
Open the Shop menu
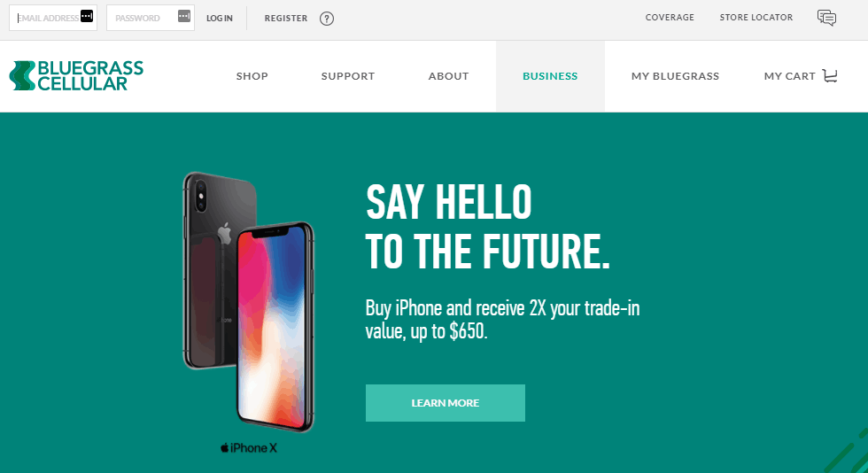pos(252,76)
